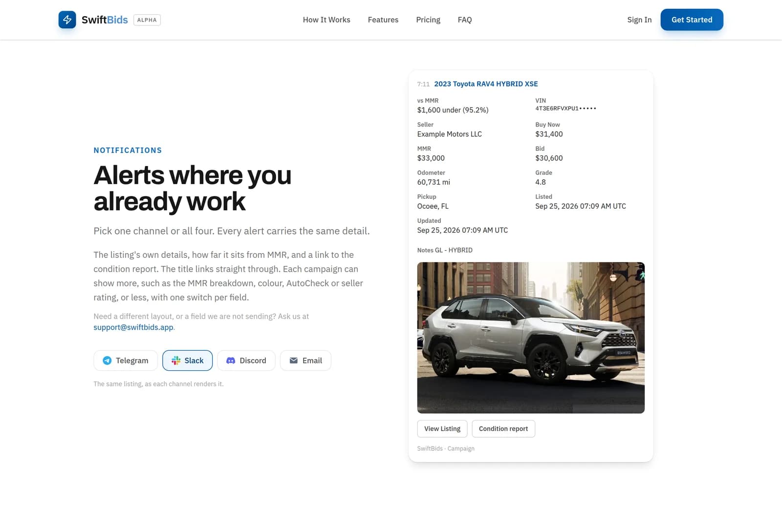Image resolution: width=782 pixels, height=532 pixels.
Task: Click the Get Started button
Action: 692,20
